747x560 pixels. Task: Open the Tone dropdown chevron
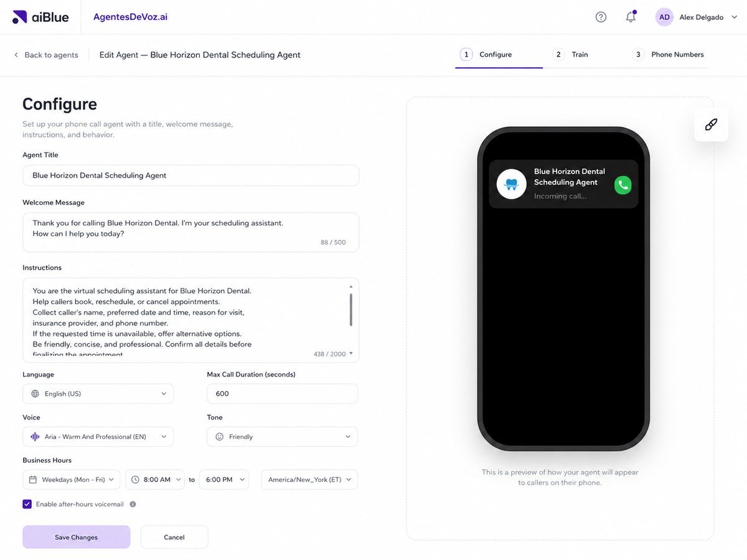[348, 437]
